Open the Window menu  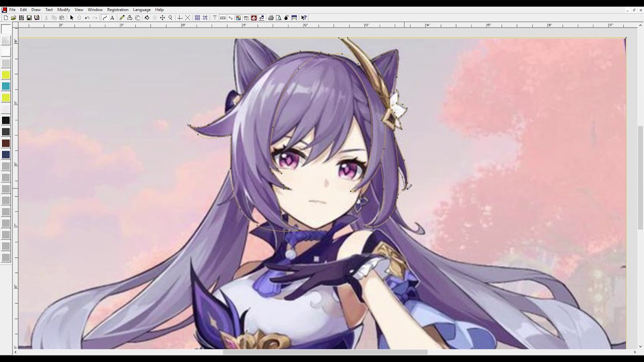(x=95, y=10)
